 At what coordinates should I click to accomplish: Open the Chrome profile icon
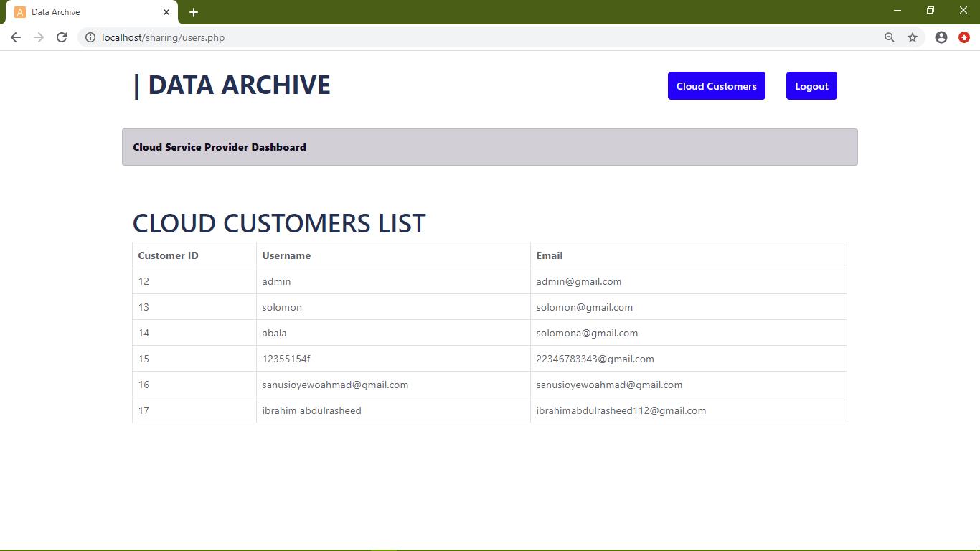(941, 37)
